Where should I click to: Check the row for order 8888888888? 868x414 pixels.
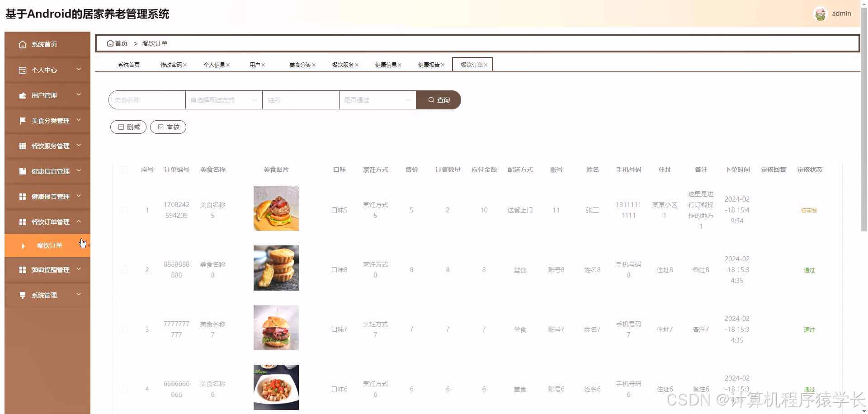click(125, 270)
